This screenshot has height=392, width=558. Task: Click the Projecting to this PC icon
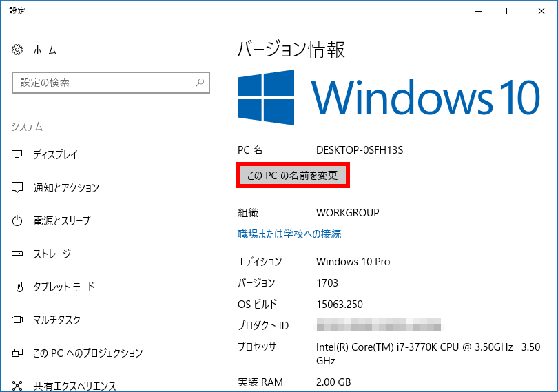click(17, 353)
